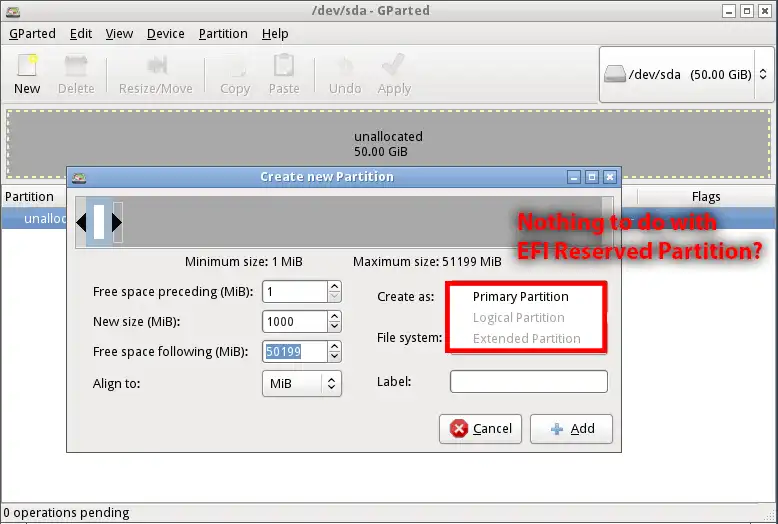Click the left resize arrow in the partition preview

[x=81, y=222]
